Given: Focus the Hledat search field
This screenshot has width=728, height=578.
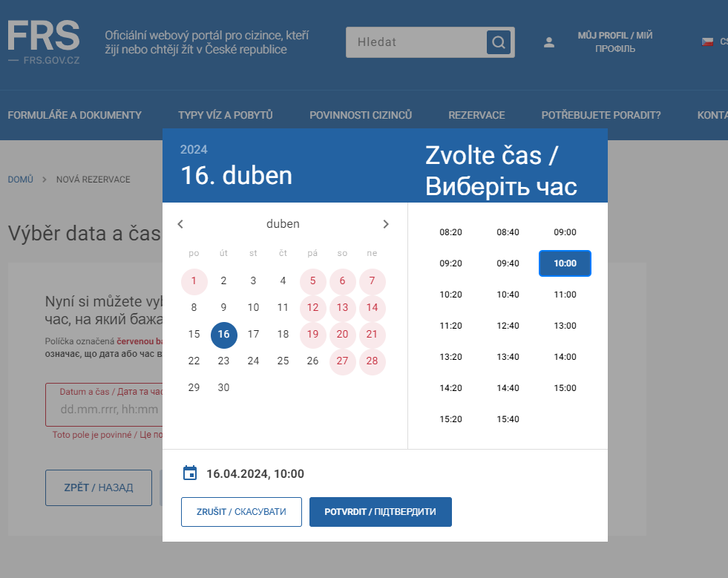Looking at the screenshot, I should click(x=416, y=42).
